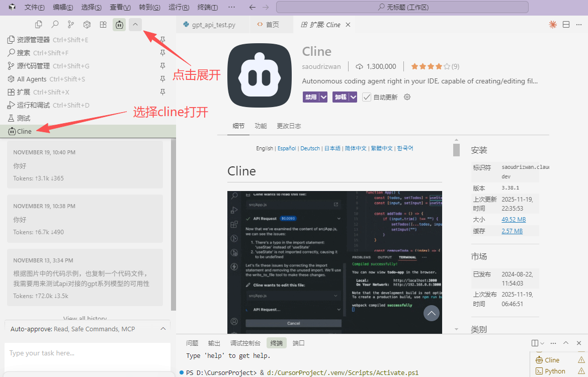Toggle pin for 扩展 entry
This screenshot has width=588, height=377.
pyautogui.click(x=163, y=92)
